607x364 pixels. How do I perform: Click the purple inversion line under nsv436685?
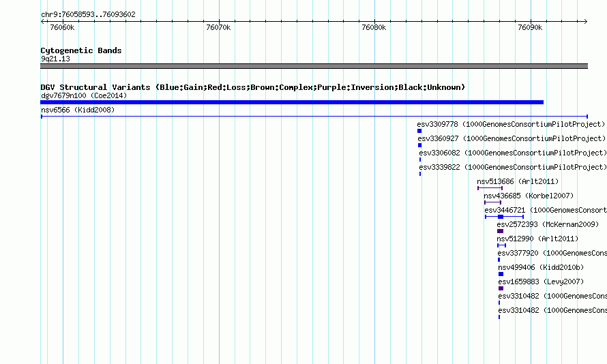(x=492, y=202)
